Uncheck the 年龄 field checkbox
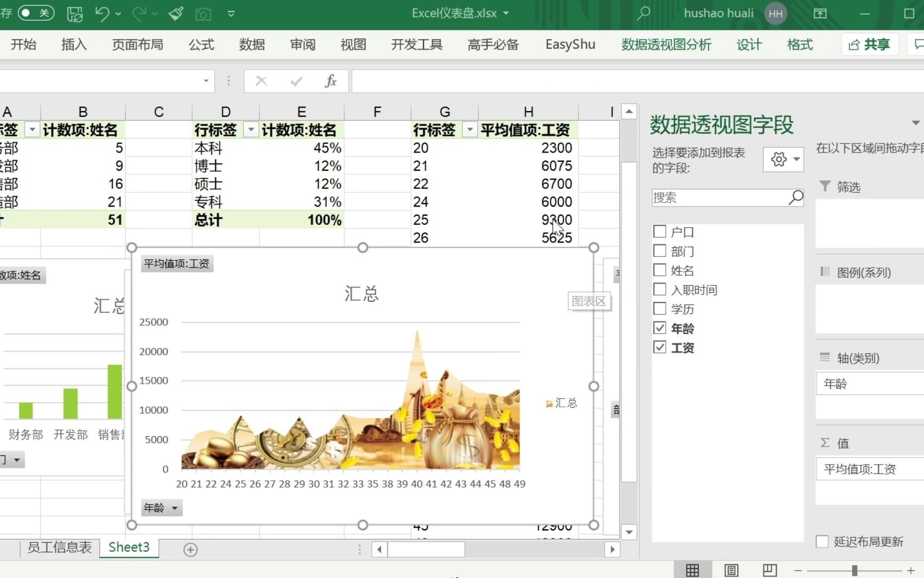The height and width of the screenshot is (578, 924). tap(659, 328)
